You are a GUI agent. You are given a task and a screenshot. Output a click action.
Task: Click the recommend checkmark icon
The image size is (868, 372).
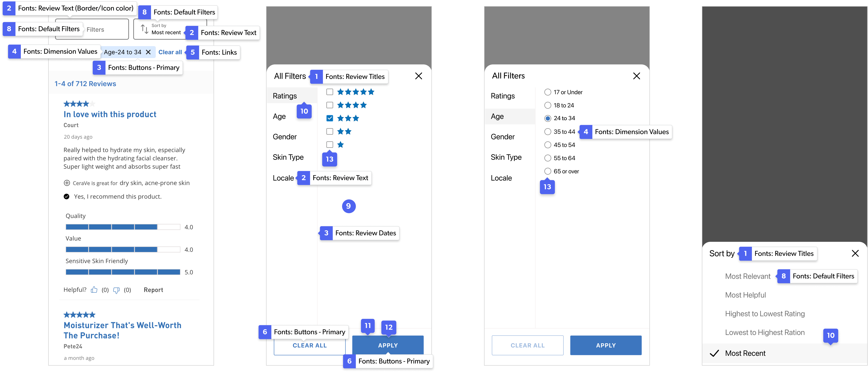[67, 197]
